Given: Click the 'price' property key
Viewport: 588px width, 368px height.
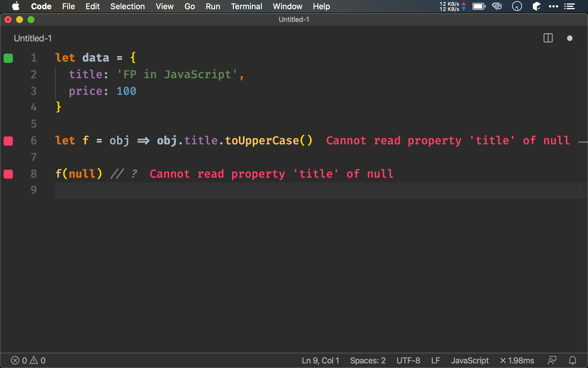Looking at the screenshot, I should click(86, 91).
